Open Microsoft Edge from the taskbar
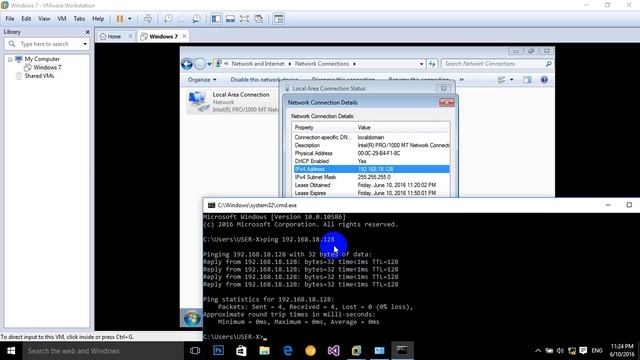The height and width of the screenshot is (360, 640). pyautogui.click(x=287, y=351)
